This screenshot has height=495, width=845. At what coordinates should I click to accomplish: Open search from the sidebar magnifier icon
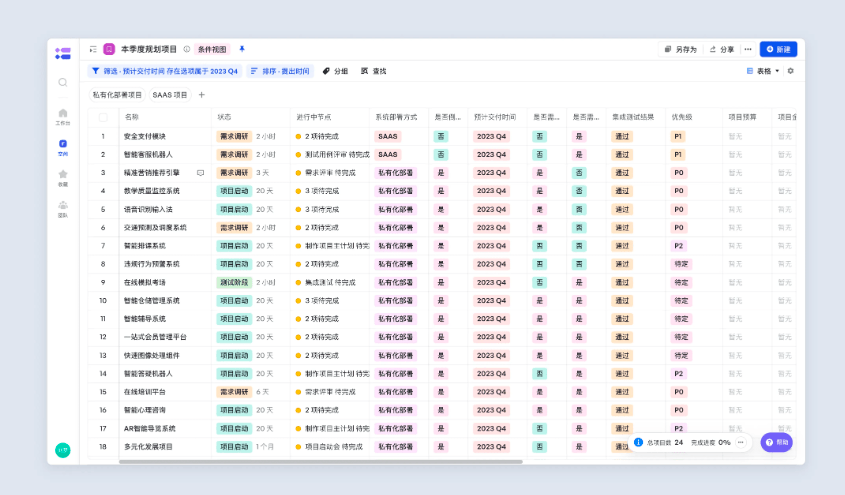click(x=63, y=82)
